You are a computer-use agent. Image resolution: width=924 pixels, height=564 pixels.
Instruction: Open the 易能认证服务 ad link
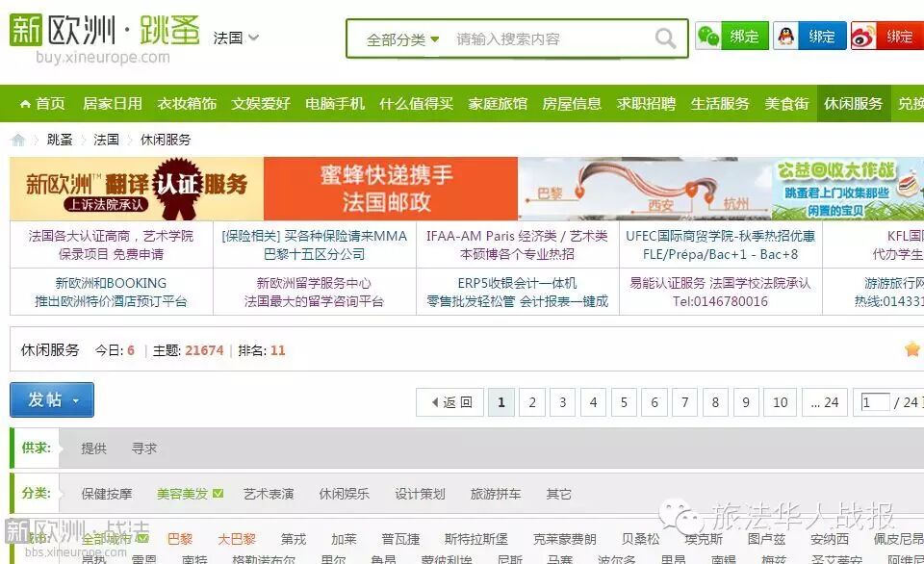pos(721,292)
